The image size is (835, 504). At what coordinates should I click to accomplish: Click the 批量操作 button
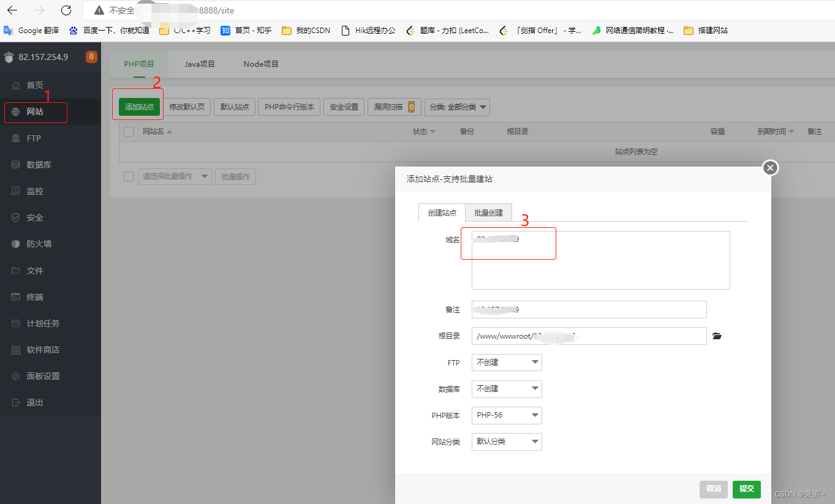(x=235, y=176)
